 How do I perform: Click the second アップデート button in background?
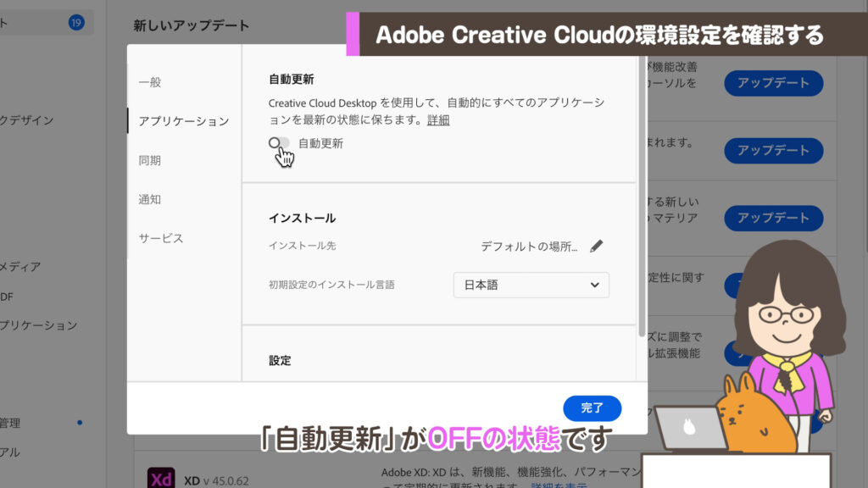pyautogui.click(x=773, y=151)
